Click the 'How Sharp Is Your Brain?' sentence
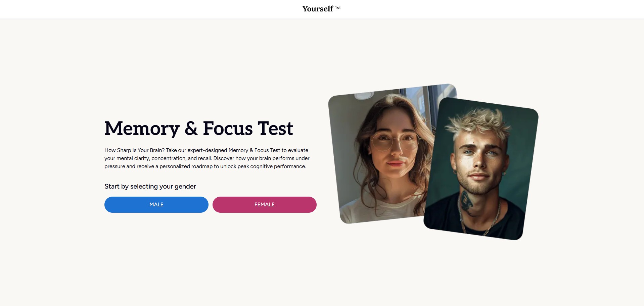The height and width of the screenshot is (306, 644). click(x=134, y=150)
